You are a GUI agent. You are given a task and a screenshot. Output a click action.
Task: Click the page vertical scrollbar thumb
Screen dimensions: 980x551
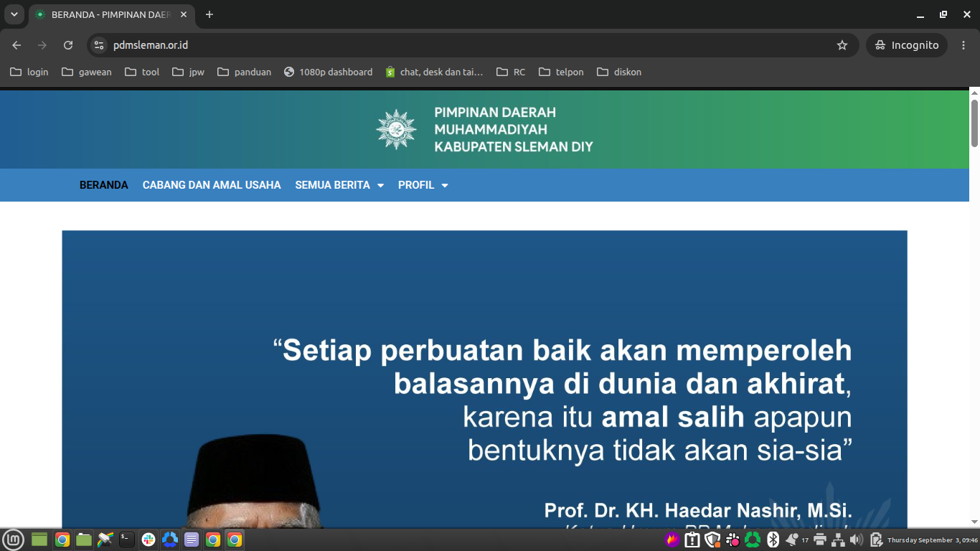(974, 123)
